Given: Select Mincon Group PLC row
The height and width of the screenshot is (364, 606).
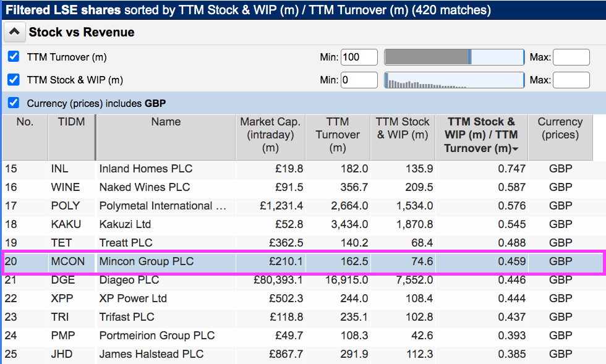Looking at the screenshot, I should click(303, 261).
